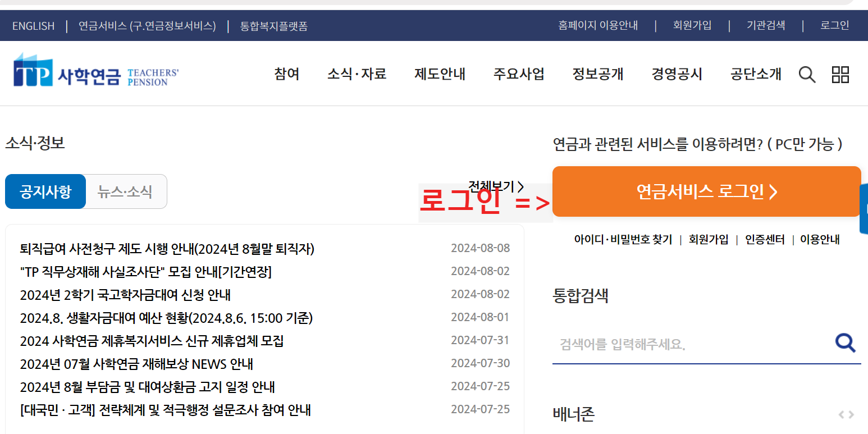Open the 경영공시 menu
This screenshot has height=434, width=868.
677,74
